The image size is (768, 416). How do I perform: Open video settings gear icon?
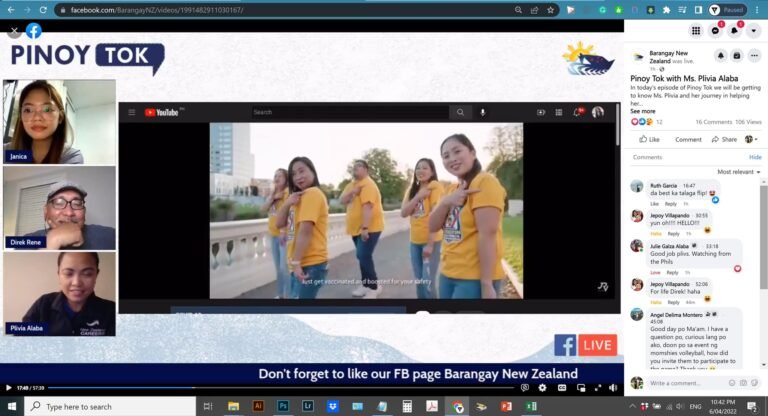(x=542, y=388)
